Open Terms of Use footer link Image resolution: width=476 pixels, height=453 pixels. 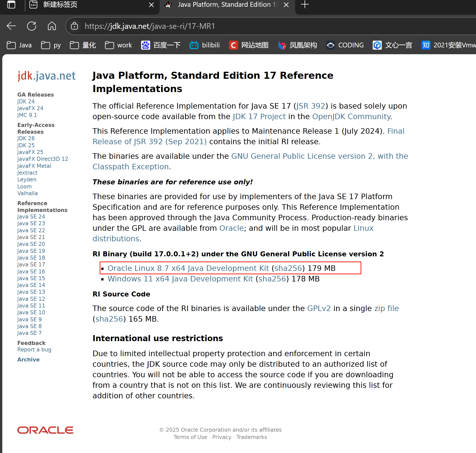190,437
